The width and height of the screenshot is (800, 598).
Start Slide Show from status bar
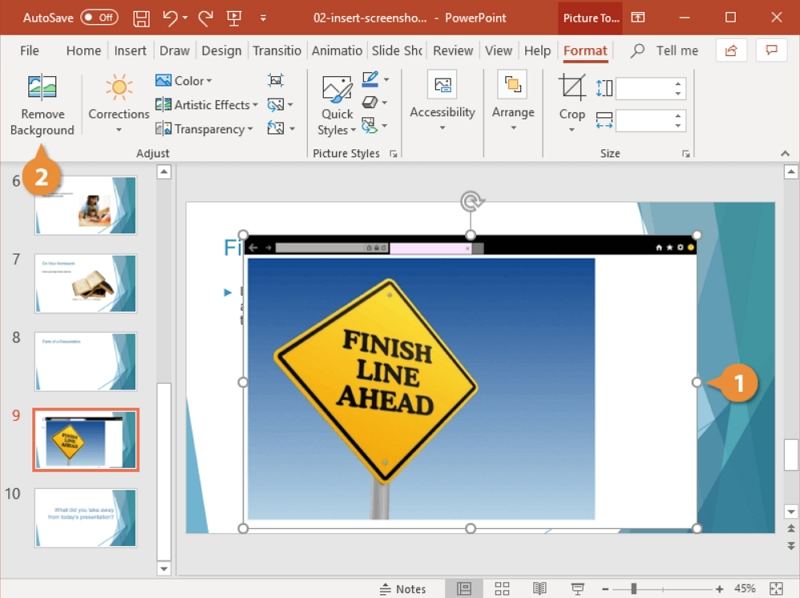(x=577, y=589)
